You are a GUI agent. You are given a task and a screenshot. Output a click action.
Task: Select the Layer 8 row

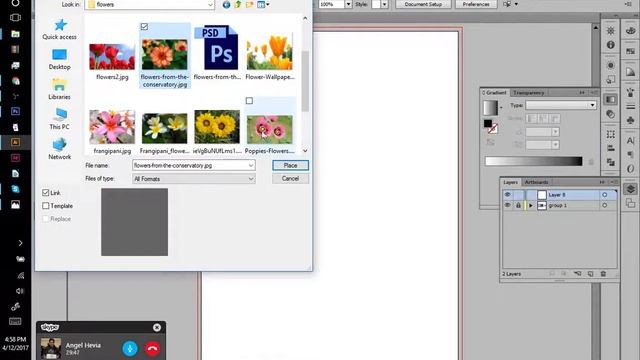click(x=559, y=195)
